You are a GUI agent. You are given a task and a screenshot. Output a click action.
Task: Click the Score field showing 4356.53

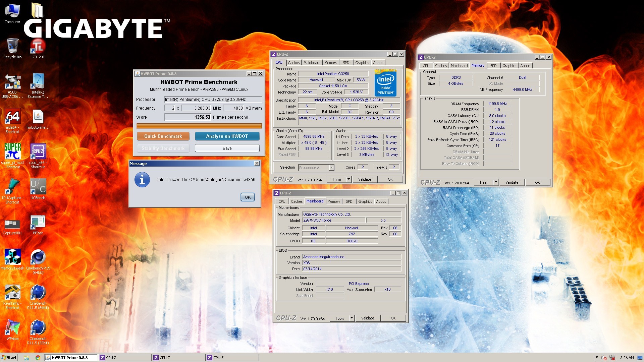tap(187, 117)
